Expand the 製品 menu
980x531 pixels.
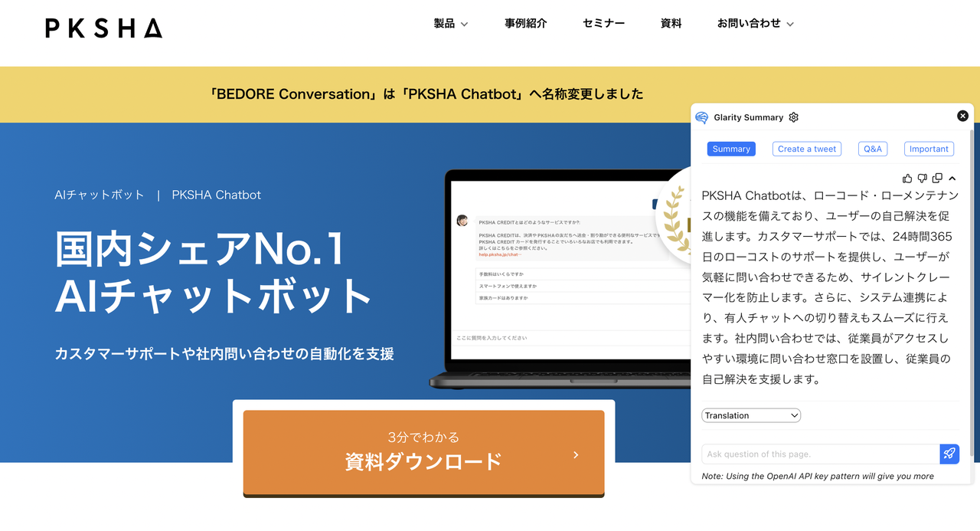[450, 24]
